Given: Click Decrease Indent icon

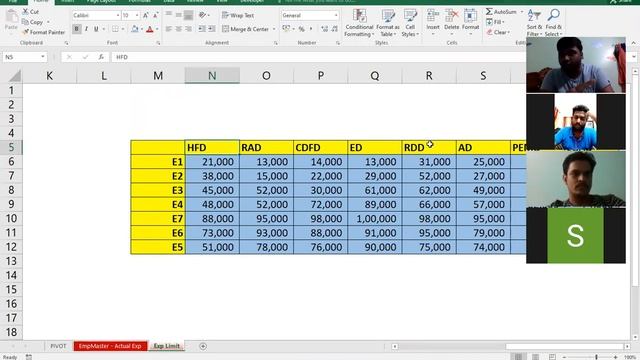Looking at the screenshot, I should (x=202, y=29).
